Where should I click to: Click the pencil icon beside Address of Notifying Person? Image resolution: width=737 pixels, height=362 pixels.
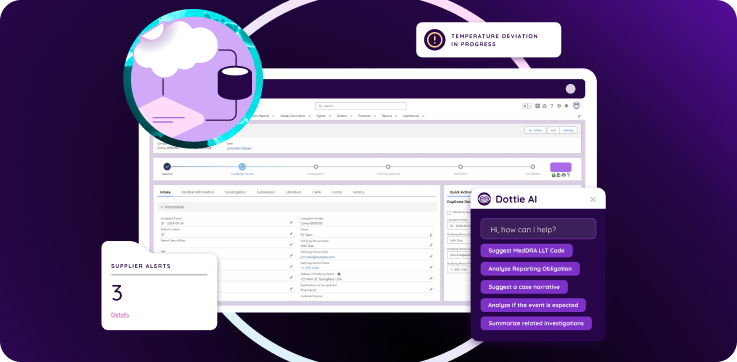pos(431,278)
